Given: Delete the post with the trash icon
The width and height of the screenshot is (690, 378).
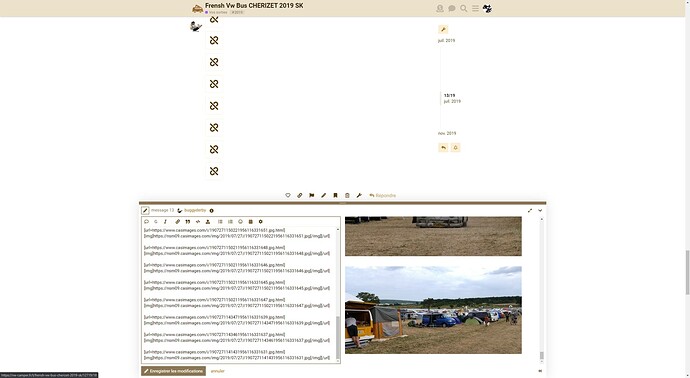Looking at the screenshot, I should click(347, 195).
